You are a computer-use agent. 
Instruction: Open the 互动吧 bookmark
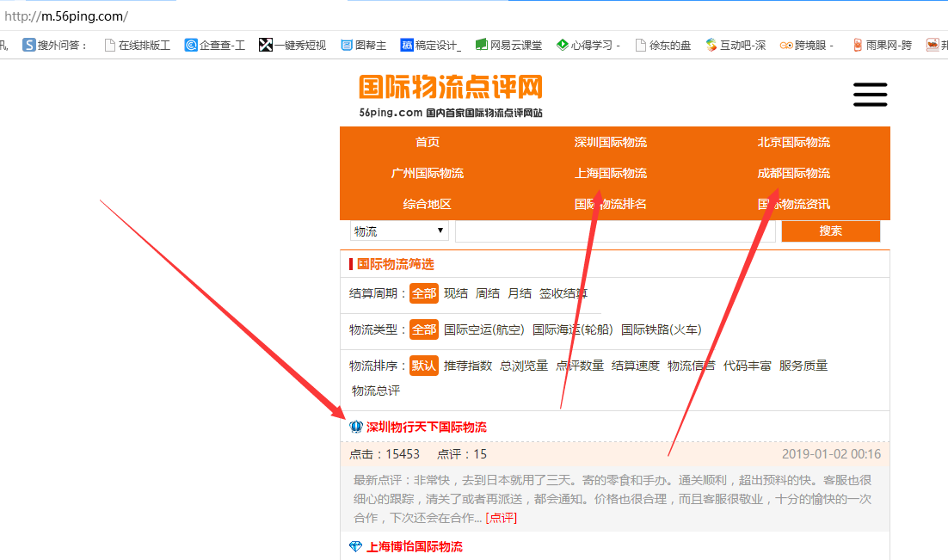[735, 45]
